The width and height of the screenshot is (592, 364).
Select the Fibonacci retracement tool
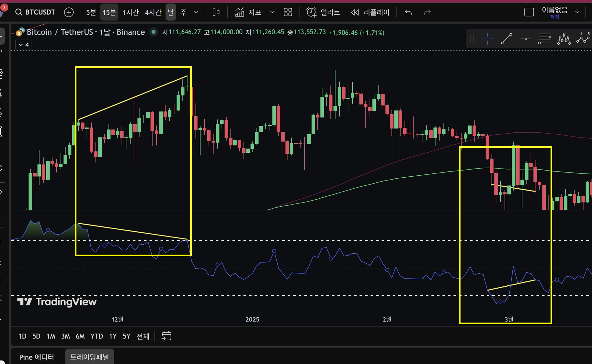(x=545, y=39)
